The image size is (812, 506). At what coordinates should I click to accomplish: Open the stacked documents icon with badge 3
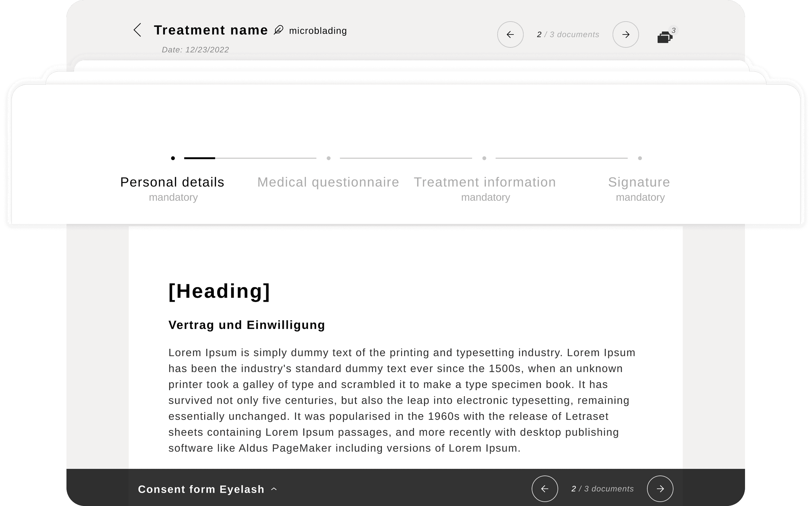coord(666,36)
